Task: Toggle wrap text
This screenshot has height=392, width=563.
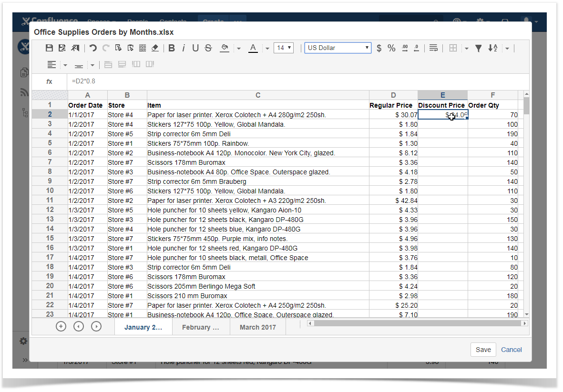Action: coord(433,48)
